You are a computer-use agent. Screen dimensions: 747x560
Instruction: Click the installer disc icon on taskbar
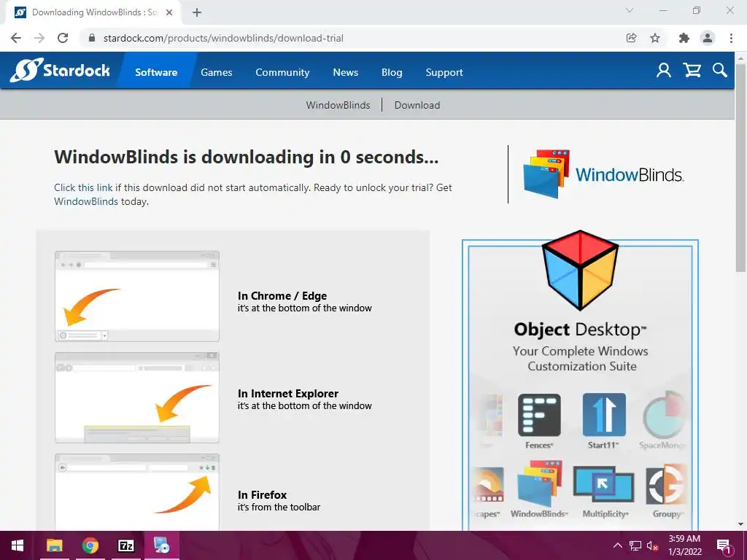pos(161,545)
